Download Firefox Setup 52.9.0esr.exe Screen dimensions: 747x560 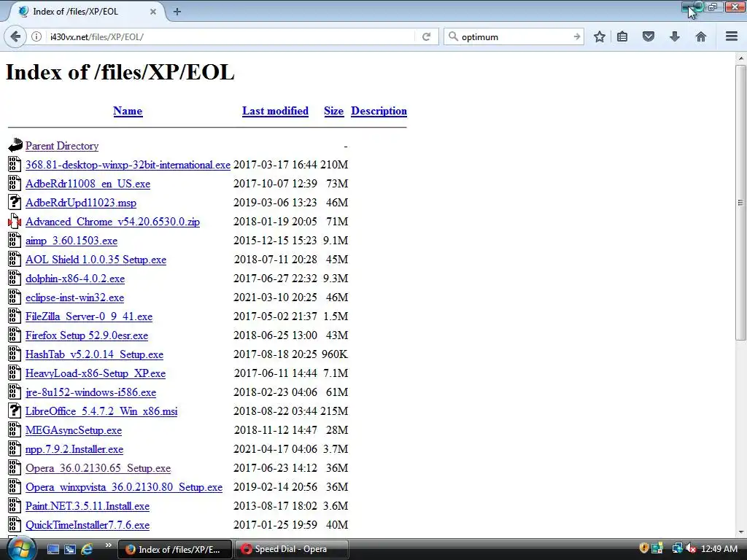point(87,335)
